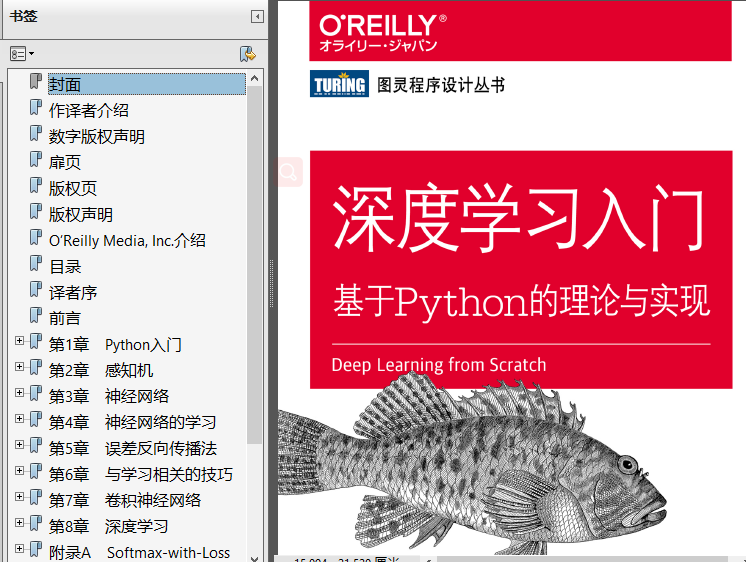Screen dimensions: 746x562
Task: Click the 书签 panel title
Action: 23,16
